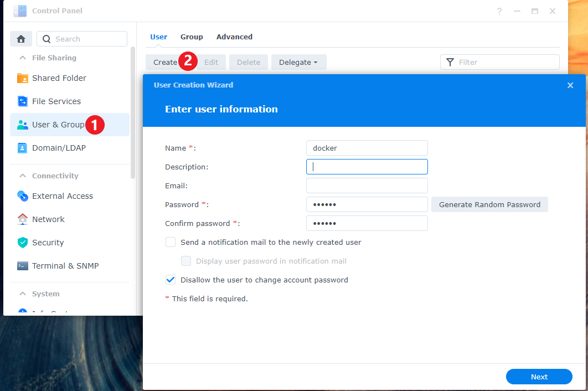Click the File Services icon
The width and height of the screenshot is (588, 391).
23,101
